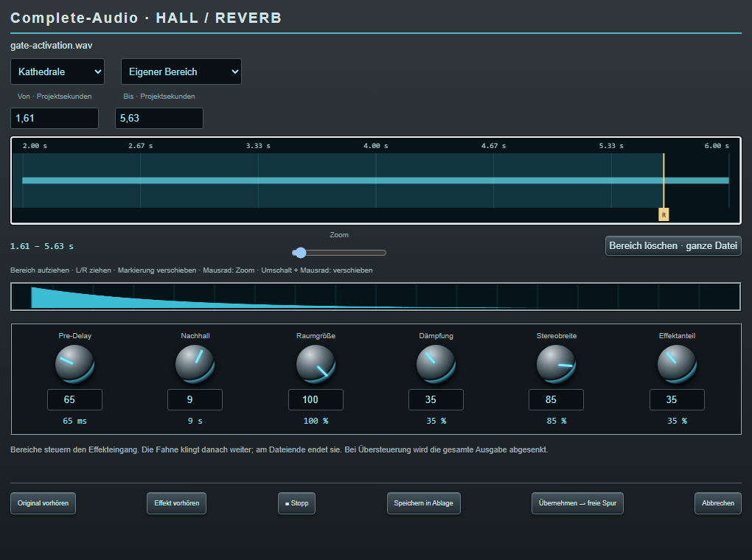Click the R range marker flag
The width and height of the screenshot is (752, 560).
tap(664, 215)
